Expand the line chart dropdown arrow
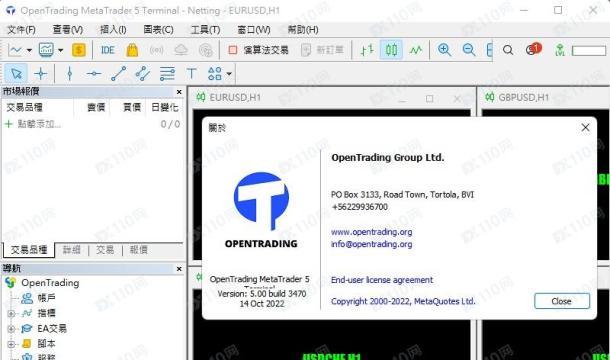Viewport: 610px width, 360px height. 29,50
